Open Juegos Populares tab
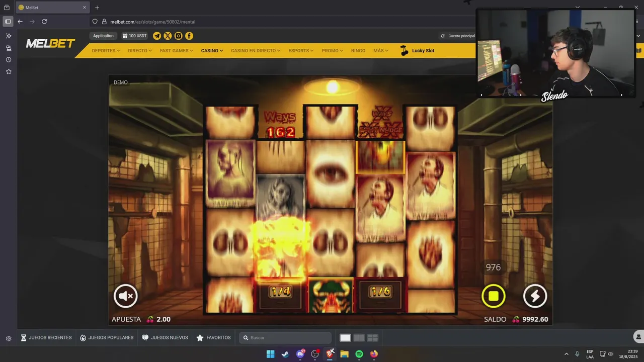 pos(107,338)
